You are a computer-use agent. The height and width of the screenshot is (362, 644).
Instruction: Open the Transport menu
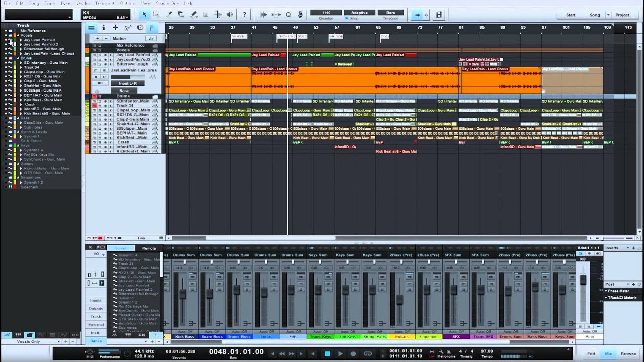click(x=105, y=3)
